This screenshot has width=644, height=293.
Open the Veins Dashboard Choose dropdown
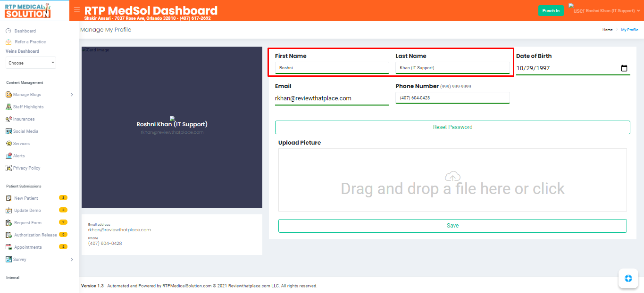tap(31, 63)
